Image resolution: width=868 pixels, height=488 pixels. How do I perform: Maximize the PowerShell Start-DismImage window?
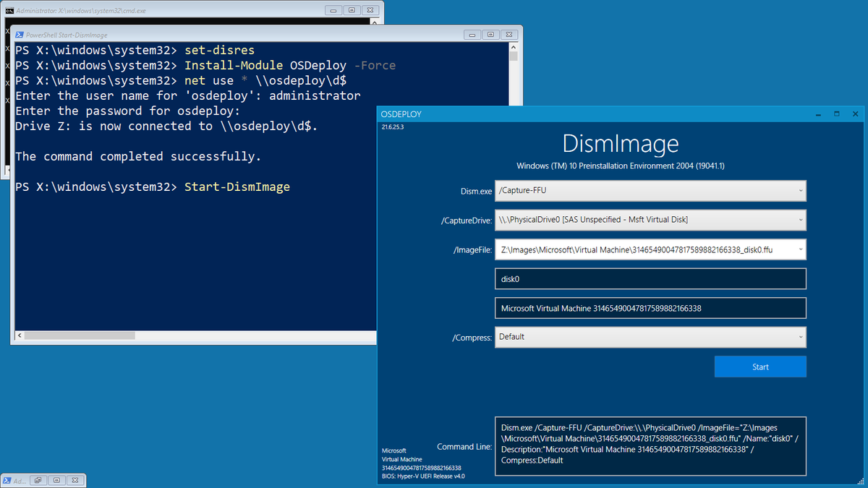490,34
